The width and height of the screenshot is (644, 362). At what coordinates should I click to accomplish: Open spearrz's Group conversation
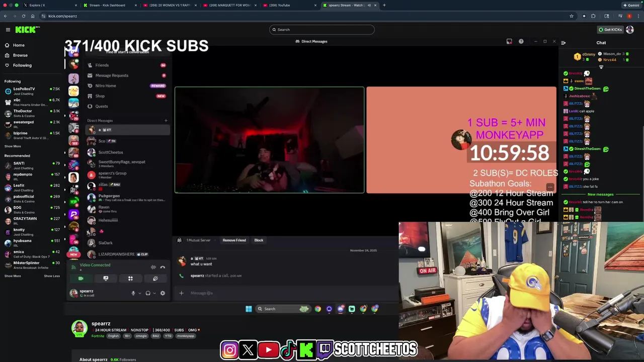click(127, 175)
